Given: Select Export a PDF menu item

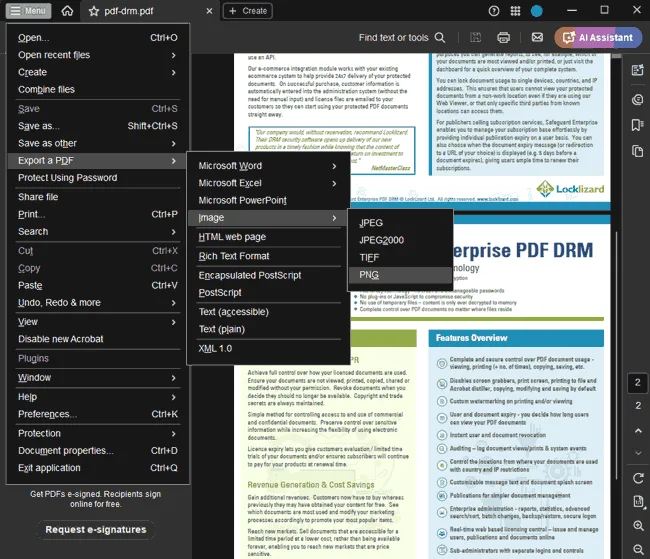Looking at the screenshot, I should pos(98,160).
